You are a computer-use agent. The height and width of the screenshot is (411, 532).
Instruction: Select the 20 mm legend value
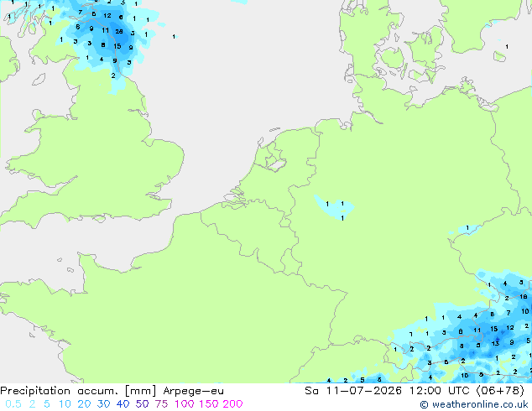coord(84,404)
